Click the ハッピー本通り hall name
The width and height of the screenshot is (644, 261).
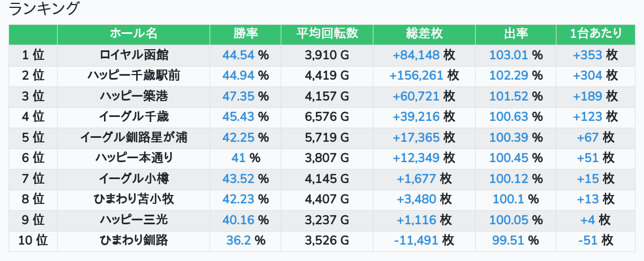click(x=133, y=158)
